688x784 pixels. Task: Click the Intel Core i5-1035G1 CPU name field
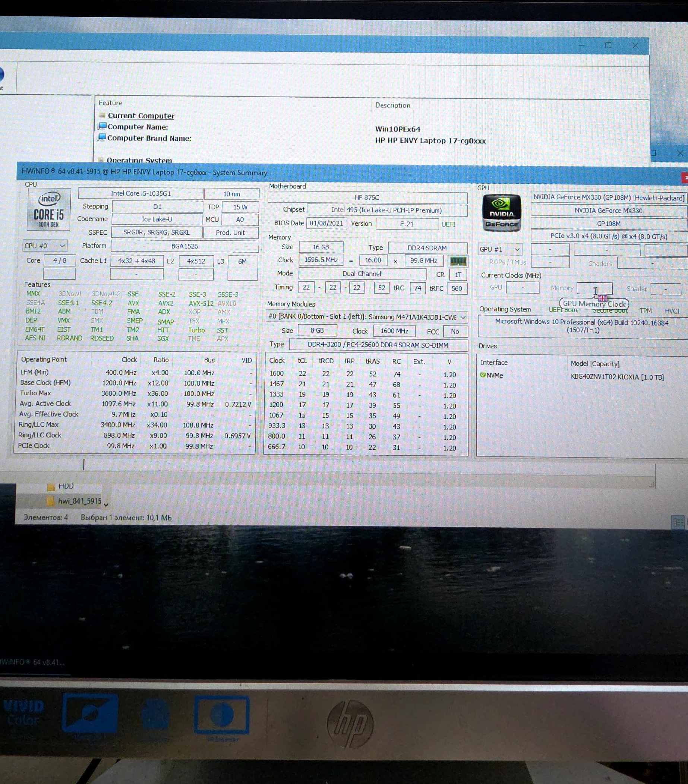[x=141, y=193]
